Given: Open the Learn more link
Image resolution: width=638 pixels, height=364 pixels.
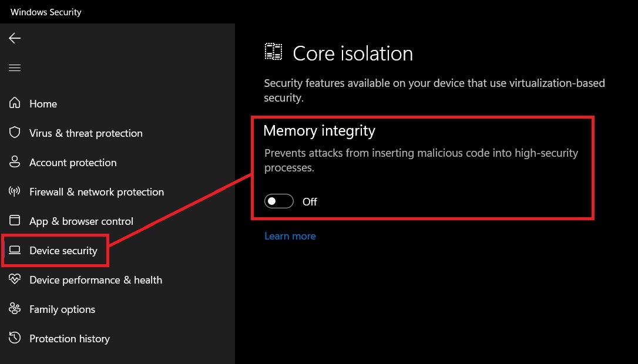Looking at the screenshot, I should click(x=290, y=236).
